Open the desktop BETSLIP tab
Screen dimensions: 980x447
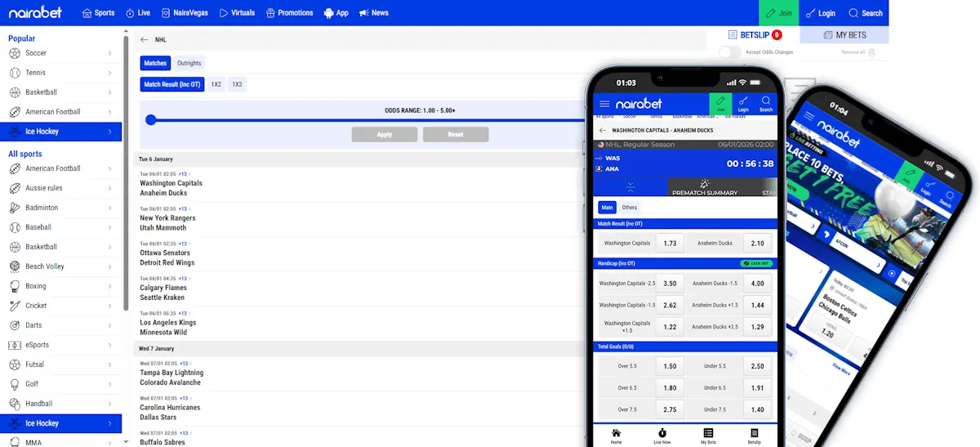[x=755, y=35]
